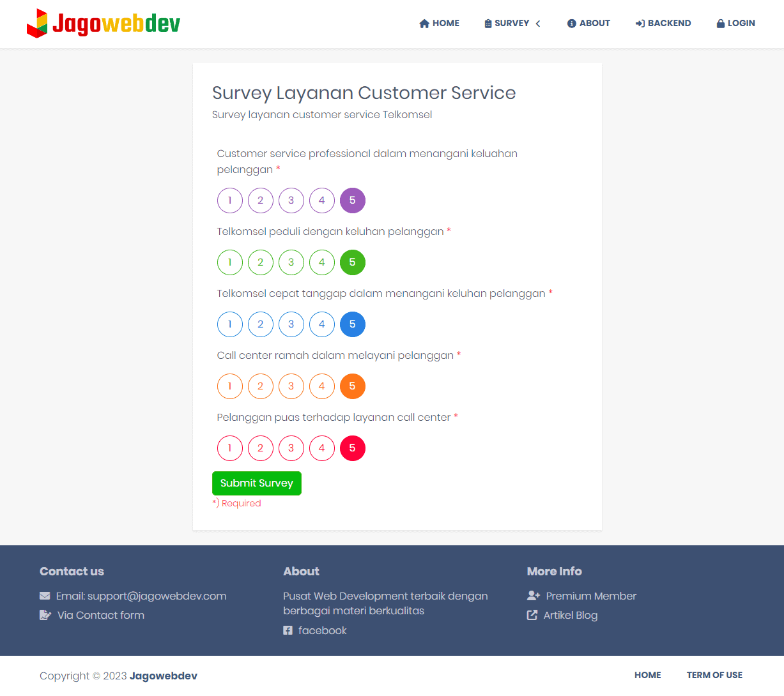Choose green rating 2 for Telkomsel peduli

(261, 262)
